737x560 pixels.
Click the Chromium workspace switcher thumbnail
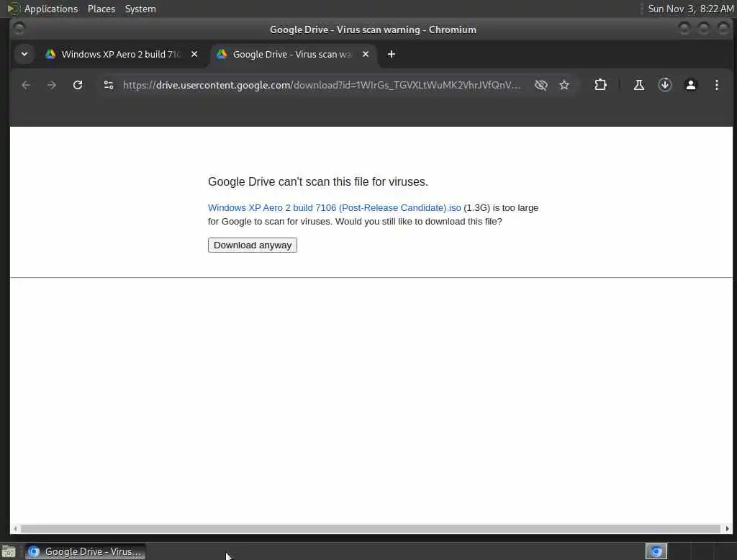656,551
